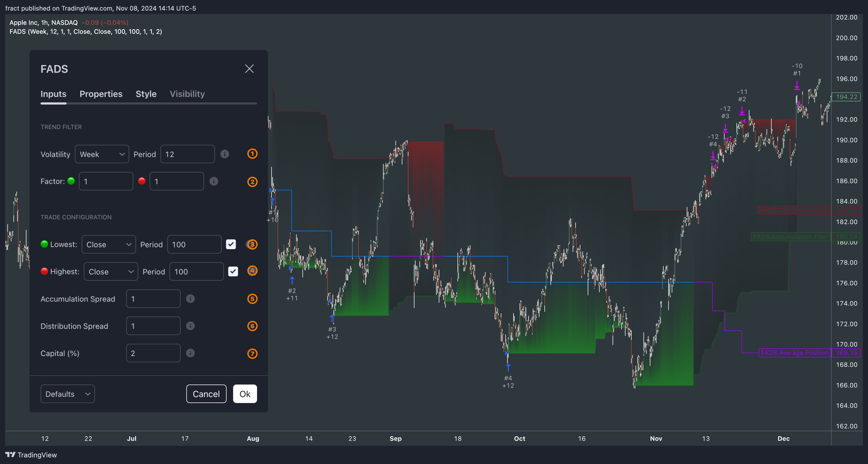The height and width of the screenshot is (464, 868).
Task: Click info icon next to Volatility Period
Action: pyautogui.click(x=225, y=154)
